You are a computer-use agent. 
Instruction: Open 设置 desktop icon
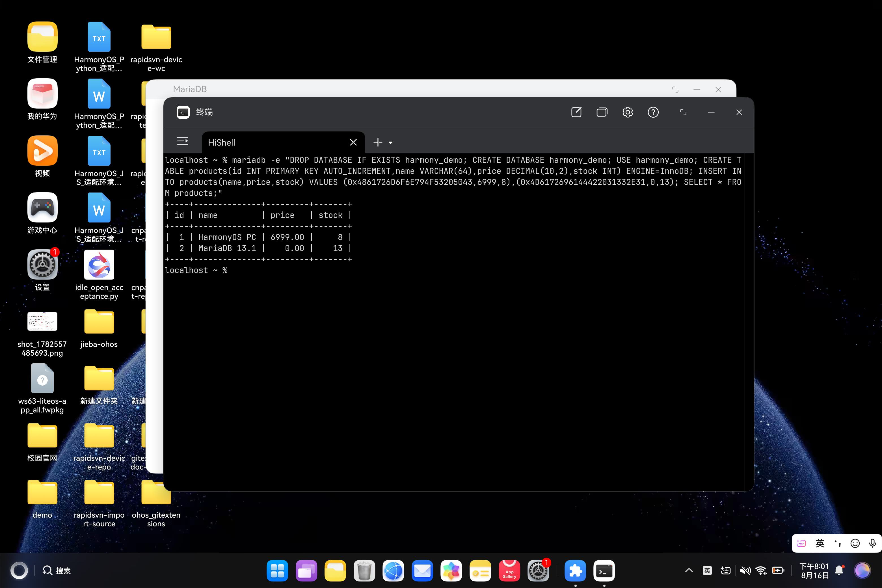tap(42, 270)
